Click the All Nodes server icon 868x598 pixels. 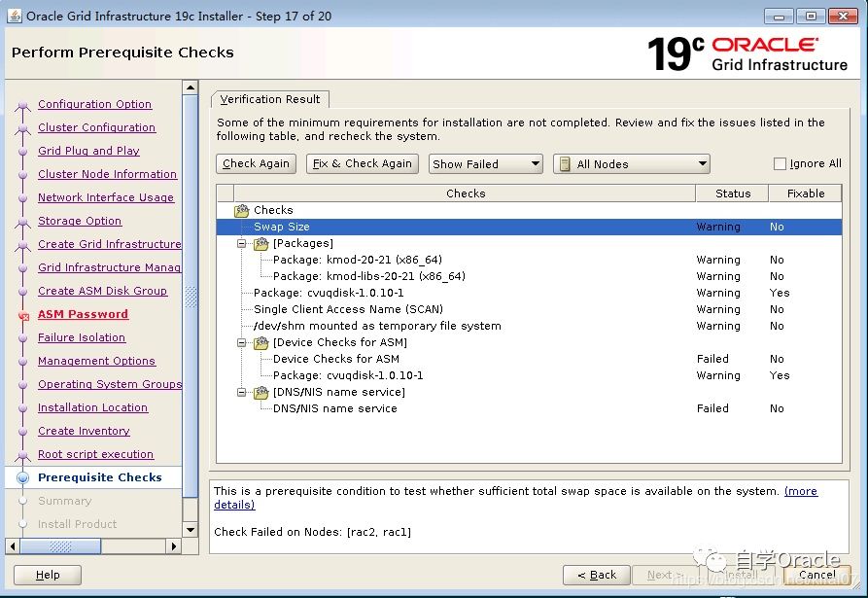(564, 164)
